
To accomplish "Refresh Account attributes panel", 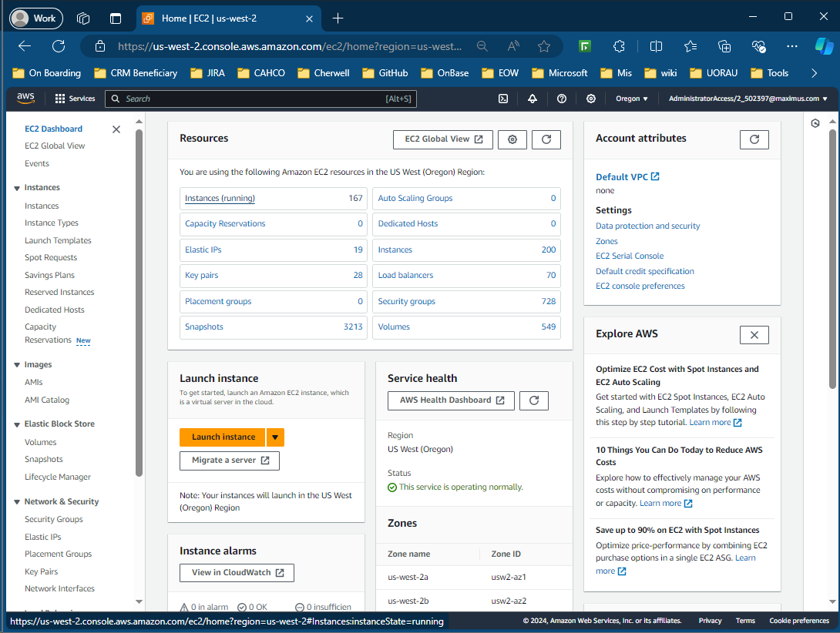I will tap(754, 139).
